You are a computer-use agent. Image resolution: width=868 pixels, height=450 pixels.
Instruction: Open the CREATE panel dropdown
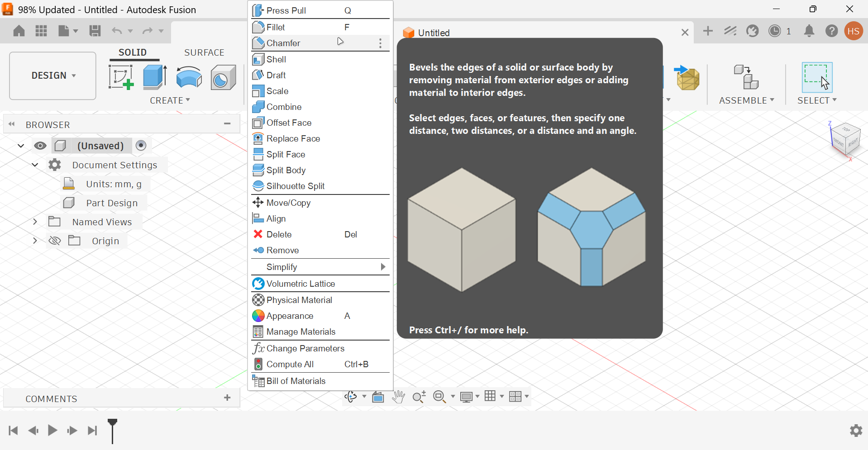(170, 100)
